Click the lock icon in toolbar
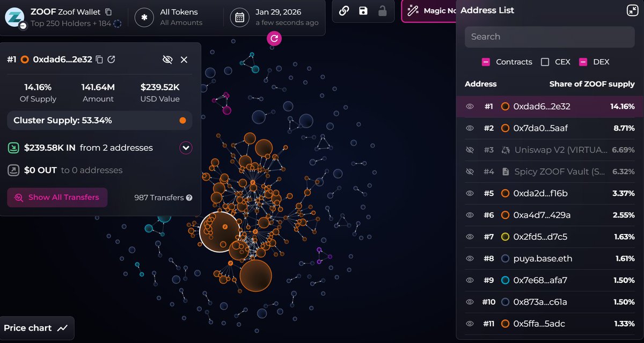The height and width of the screenshot is (343, 644). (382, 11)
